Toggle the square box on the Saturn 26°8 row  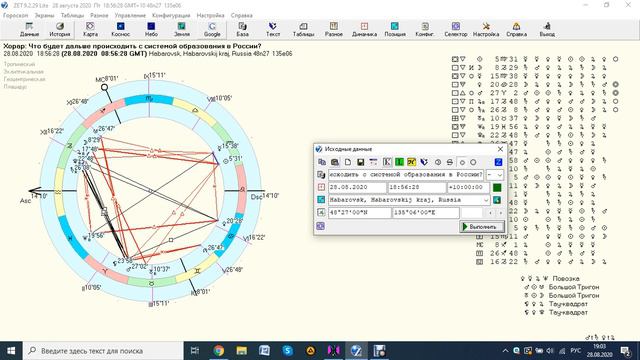455,110
